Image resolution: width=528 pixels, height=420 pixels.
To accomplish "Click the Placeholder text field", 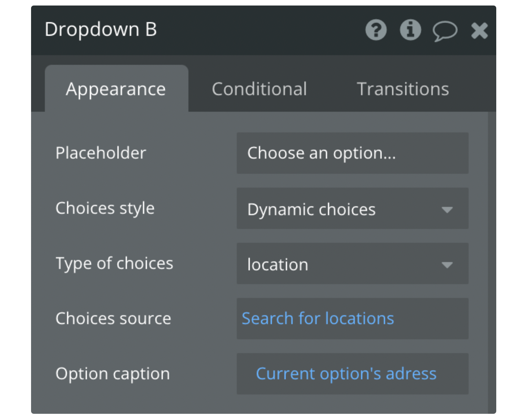I will point(352,153).
